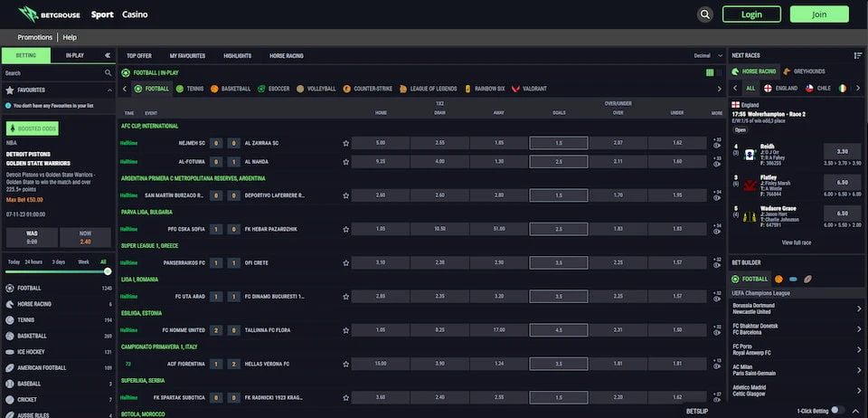Image resolution: width=868 pixels, height=418 pixels.
Task: Open the Decimal odds format dropdown
Action: click(x=709, y=55)
